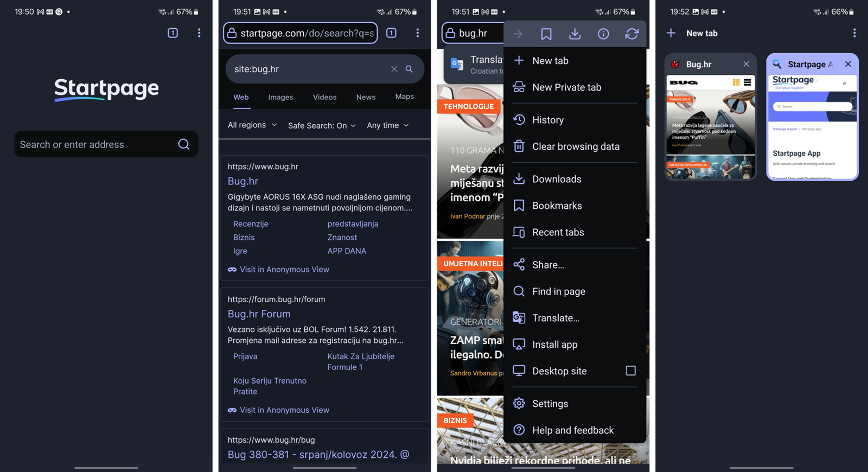This screenshot has width=868, height=472.
Task: Open Settings from the menu
Action: [x=575, y=404]
